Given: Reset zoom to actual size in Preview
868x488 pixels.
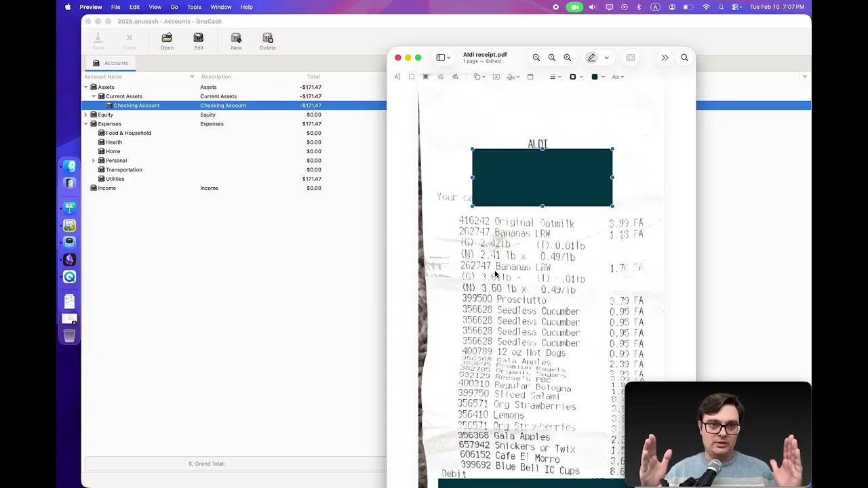Looking at the screenshot, I should [552, 58].
